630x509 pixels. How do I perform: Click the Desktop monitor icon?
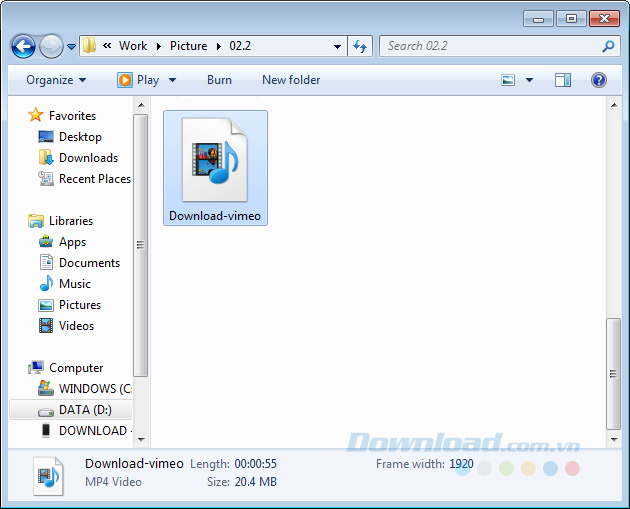tap(46, 137)
